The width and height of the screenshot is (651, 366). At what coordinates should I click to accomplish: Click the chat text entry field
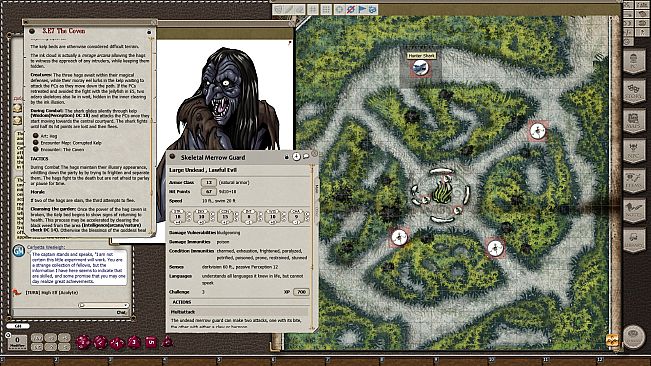click(x=70, y=312)
